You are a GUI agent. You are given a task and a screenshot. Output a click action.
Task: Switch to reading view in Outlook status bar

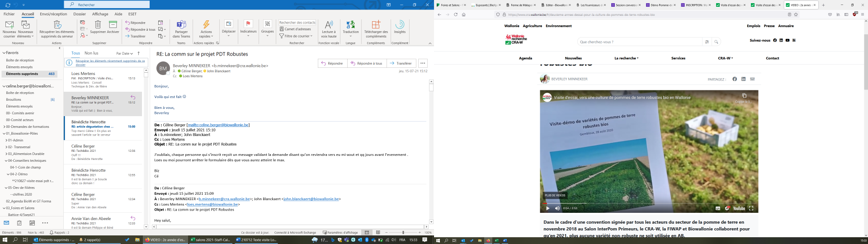pyautogui.click(x=378, y=232)
